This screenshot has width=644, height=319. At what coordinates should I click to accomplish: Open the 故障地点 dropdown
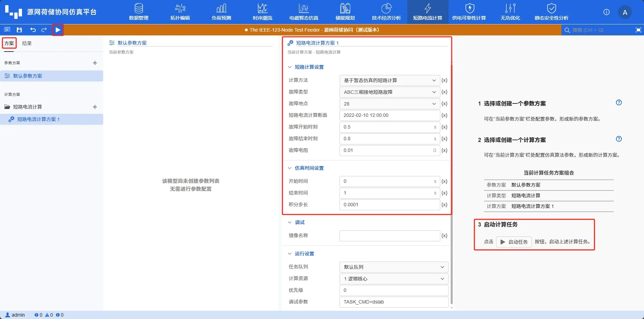click(x=389, y=104)
